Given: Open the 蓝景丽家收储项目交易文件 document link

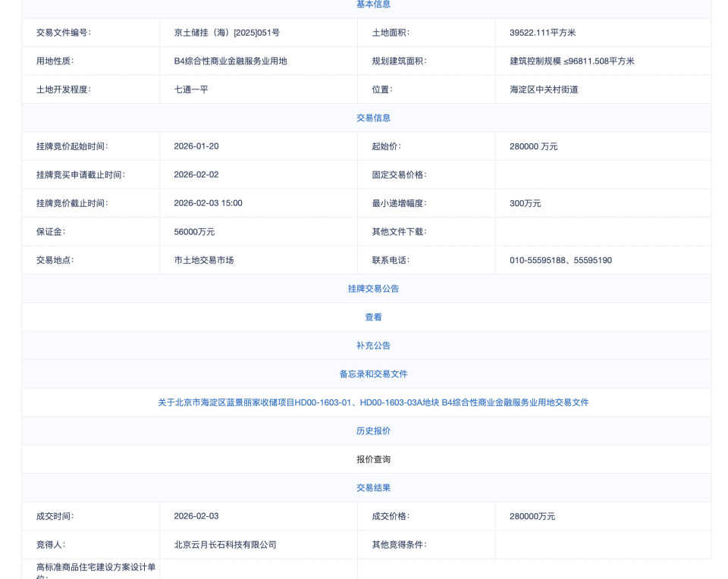Looking at the screenshot, I should point(373,402).
